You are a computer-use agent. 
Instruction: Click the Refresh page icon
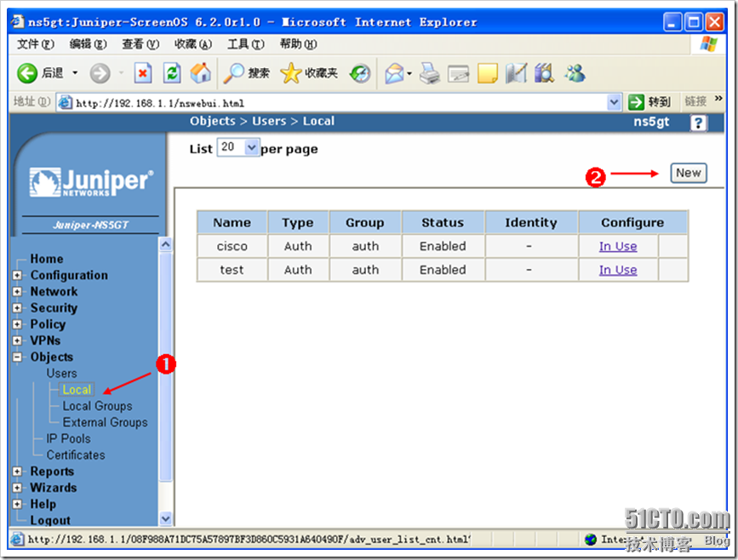(172, 73)
